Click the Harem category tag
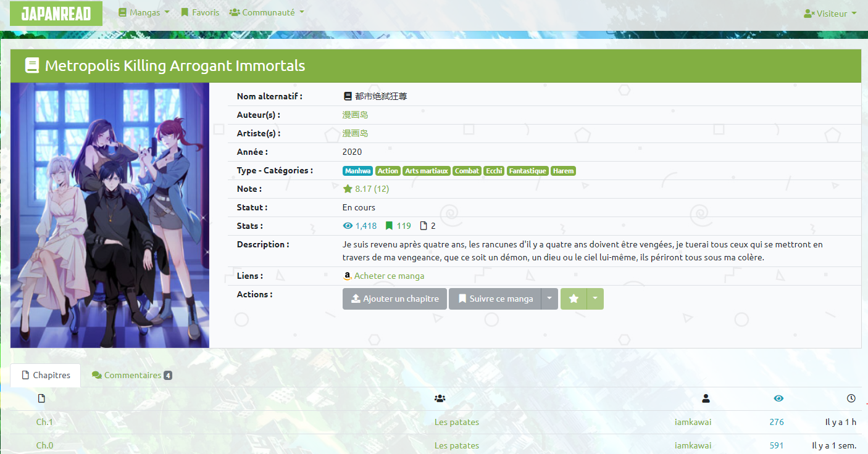Image resolution: width=868 pixels, height=454 pixels. point(563,171)
